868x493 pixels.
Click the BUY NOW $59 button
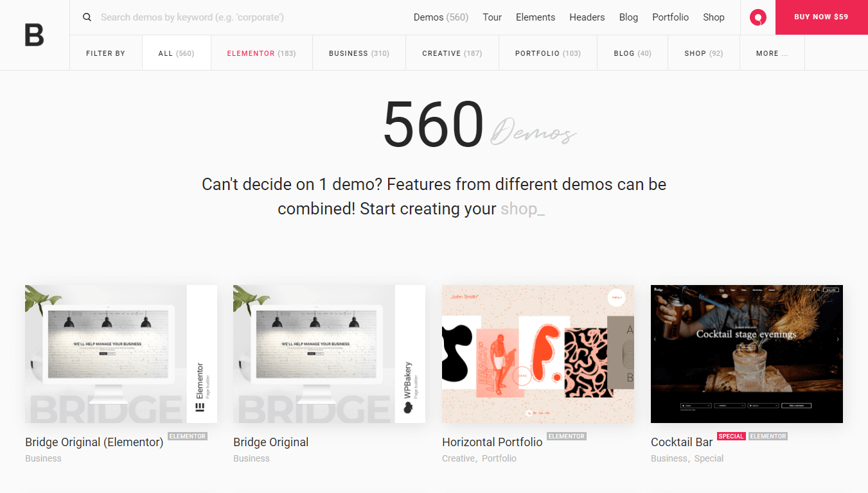point(822,17)
